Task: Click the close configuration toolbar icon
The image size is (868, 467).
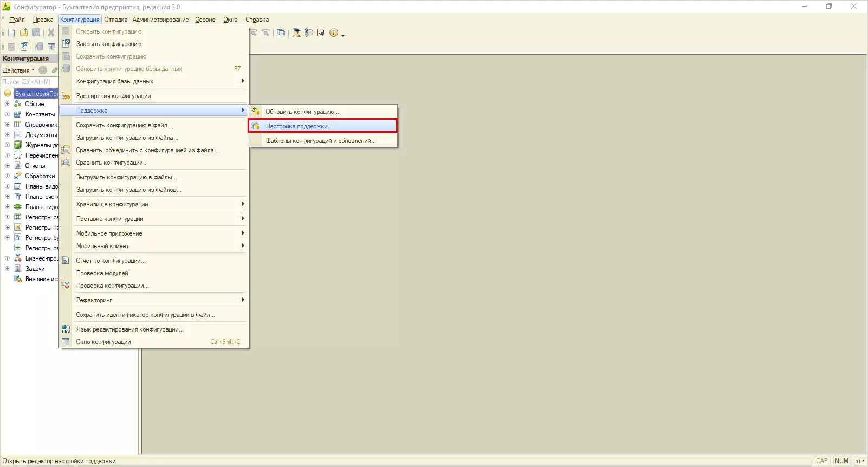Action: click(x=24, y=47)
